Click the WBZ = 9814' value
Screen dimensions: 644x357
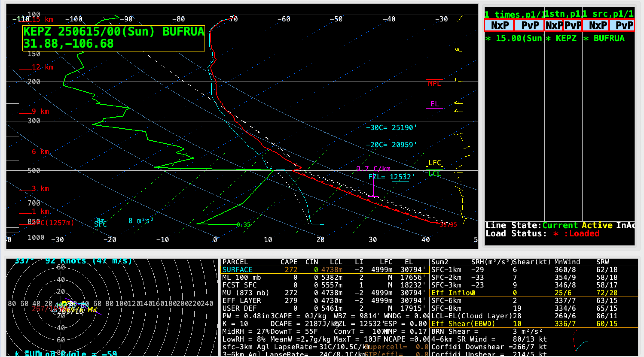tap(357, 316)
